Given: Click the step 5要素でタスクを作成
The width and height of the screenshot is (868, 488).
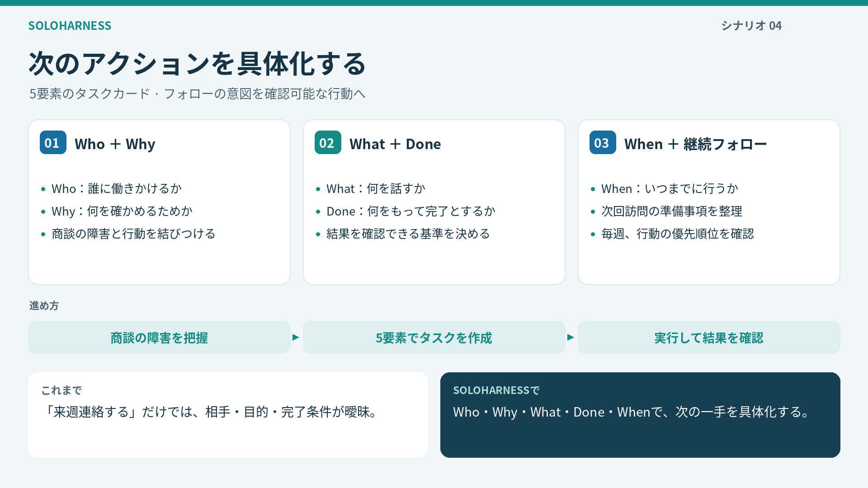Looking at the screenshot, I should [x=434, y=338].
